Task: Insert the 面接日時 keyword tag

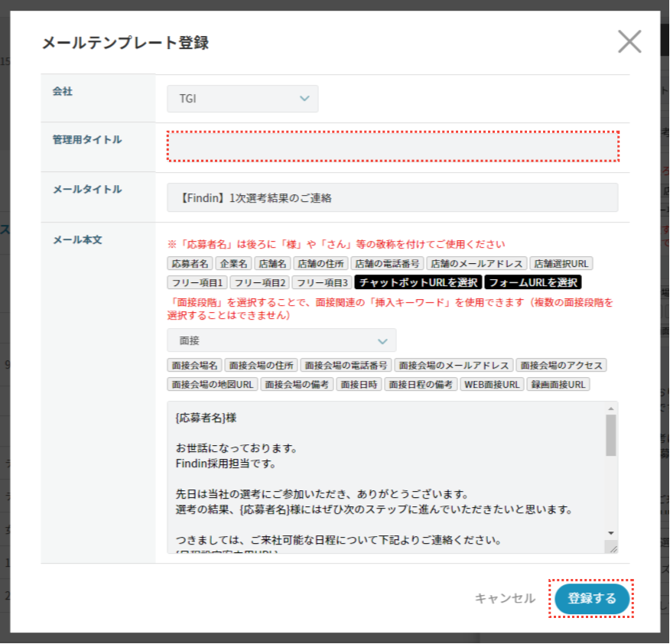Action: 359,385
